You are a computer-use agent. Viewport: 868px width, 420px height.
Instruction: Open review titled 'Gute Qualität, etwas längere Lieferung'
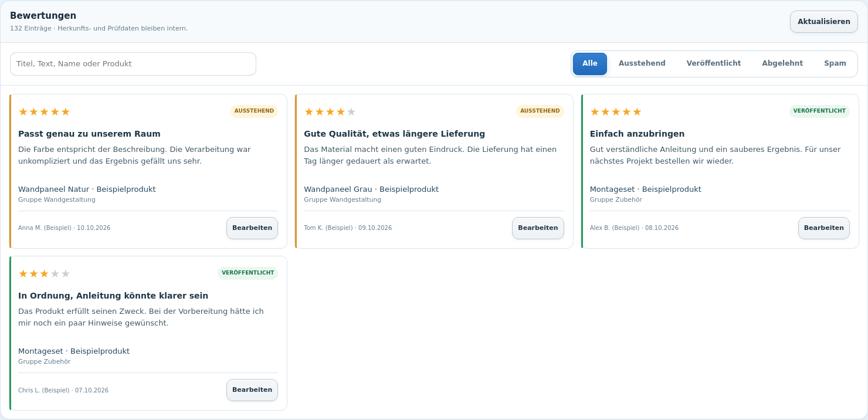click(x=394, y=134)
